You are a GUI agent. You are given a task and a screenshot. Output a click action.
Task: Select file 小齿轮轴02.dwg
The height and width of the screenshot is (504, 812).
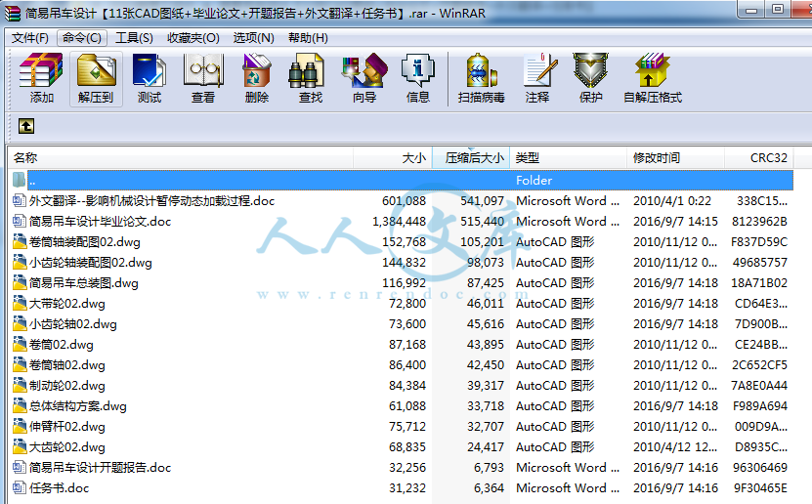[x=73, y=324]
